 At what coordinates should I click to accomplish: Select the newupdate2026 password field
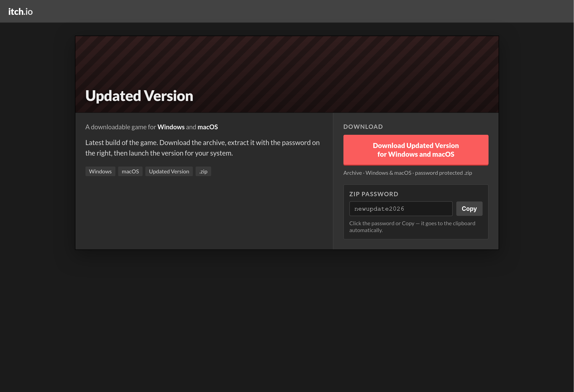click(401, 209)
